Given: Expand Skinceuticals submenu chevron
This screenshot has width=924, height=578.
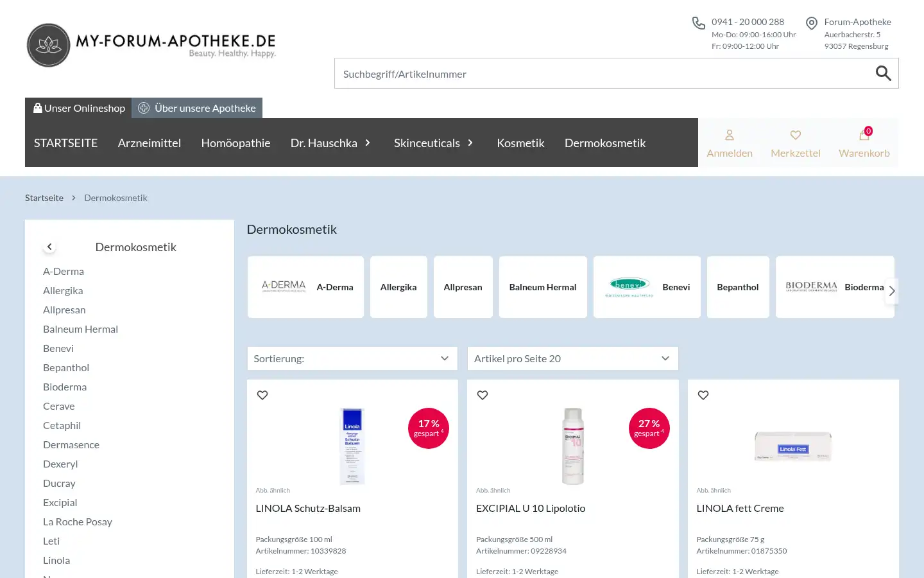Looking at the screenshot, I should (x=470, y=143).
